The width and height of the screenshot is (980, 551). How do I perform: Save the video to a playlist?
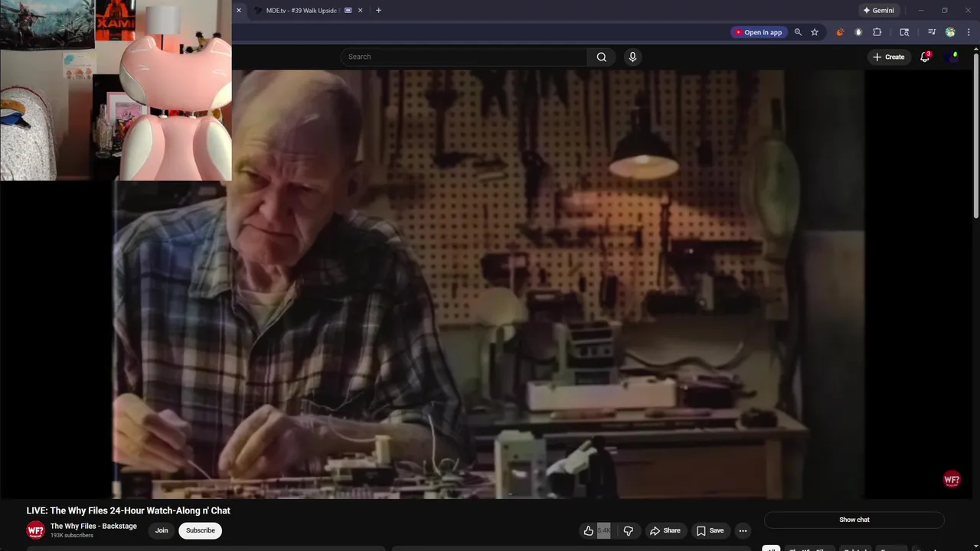coord(710,530)
